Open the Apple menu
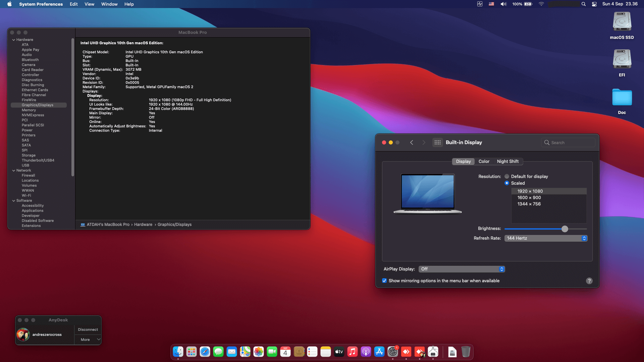The image size is (644, 362). tap(9, 4)
